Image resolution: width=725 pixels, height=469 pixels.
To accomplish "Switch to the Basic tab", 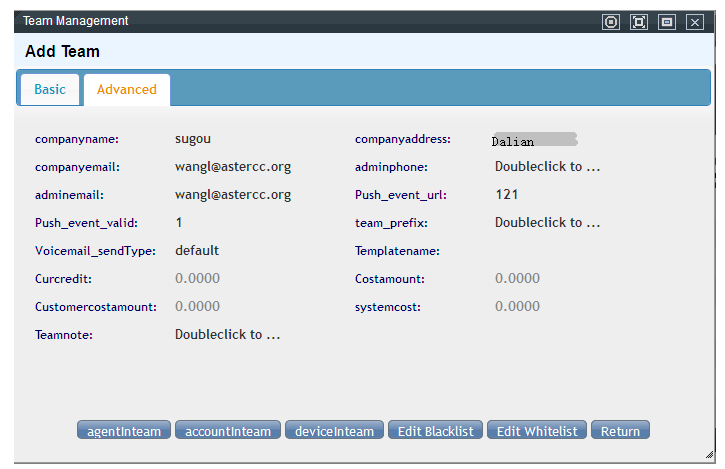I will coord(50,89).
